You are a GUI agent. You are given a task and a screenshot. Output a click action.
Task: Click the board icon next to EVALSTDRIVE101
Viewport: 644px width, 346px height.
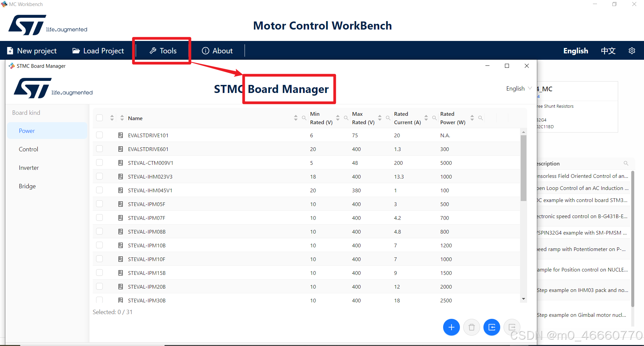pyautogui.click(x=121, y=135)
